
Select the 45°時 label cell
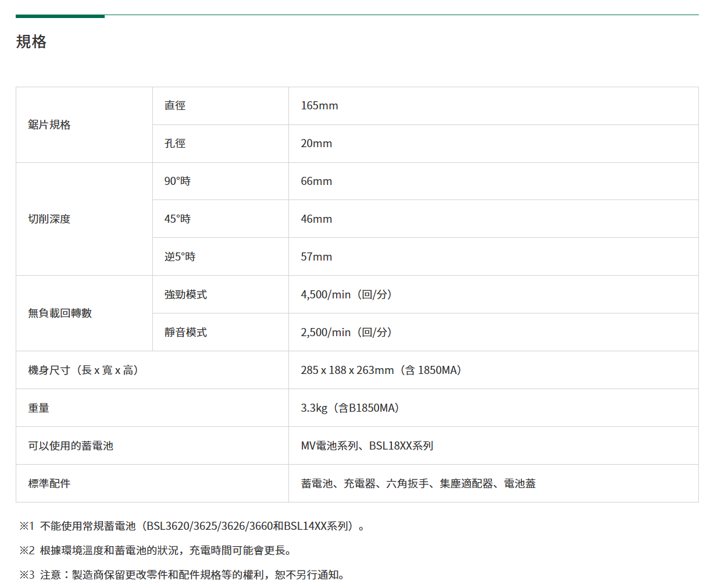pyautogui.click(x=177, y=219)
